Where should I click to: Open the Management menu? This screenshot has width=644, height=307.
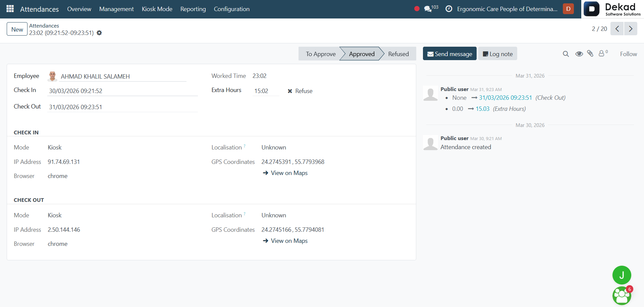pyautogui.click(x=116, y=9)
